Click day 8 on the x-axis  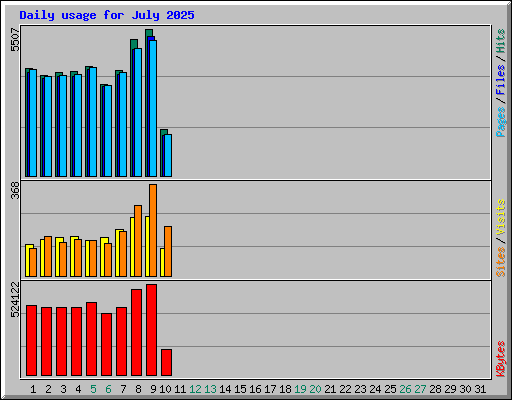click(138, 389)
